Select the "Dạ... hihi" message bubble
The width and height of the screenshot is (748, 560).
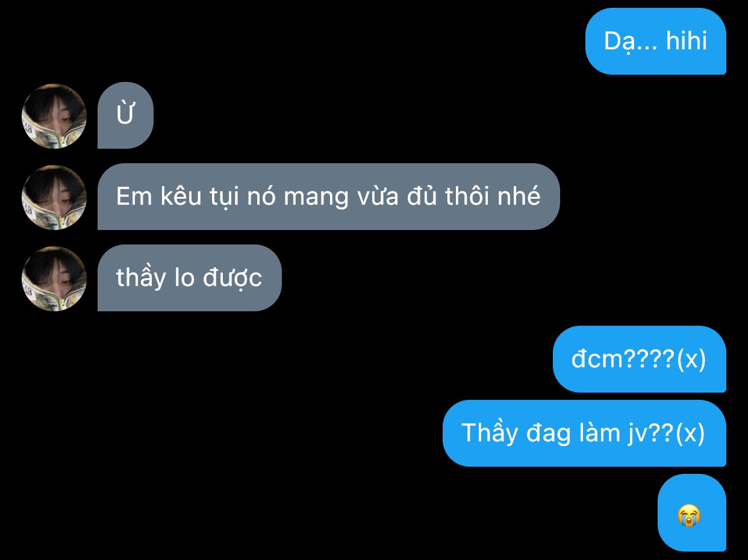point(655,41)
